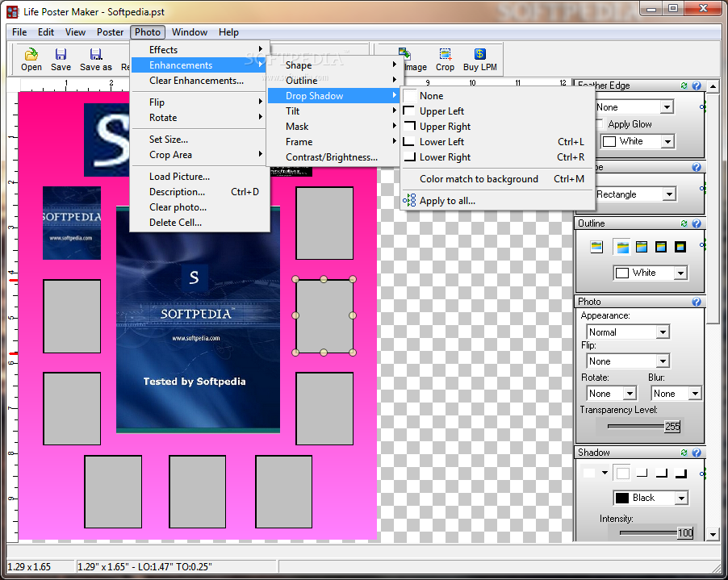Open the Rotate None dropdown

click(630, 394)
